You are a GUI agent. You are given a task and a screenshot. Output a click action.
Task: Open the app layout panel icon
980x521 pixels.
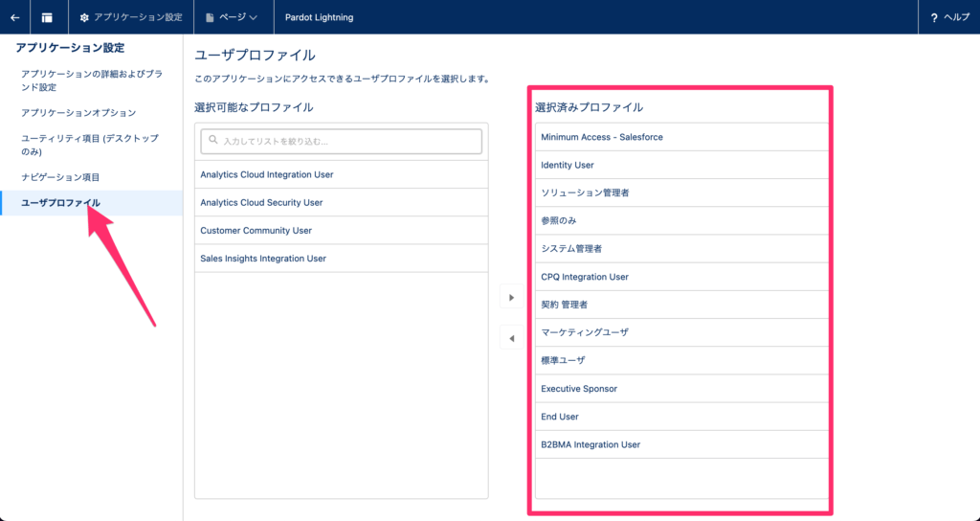click(47, 17)
